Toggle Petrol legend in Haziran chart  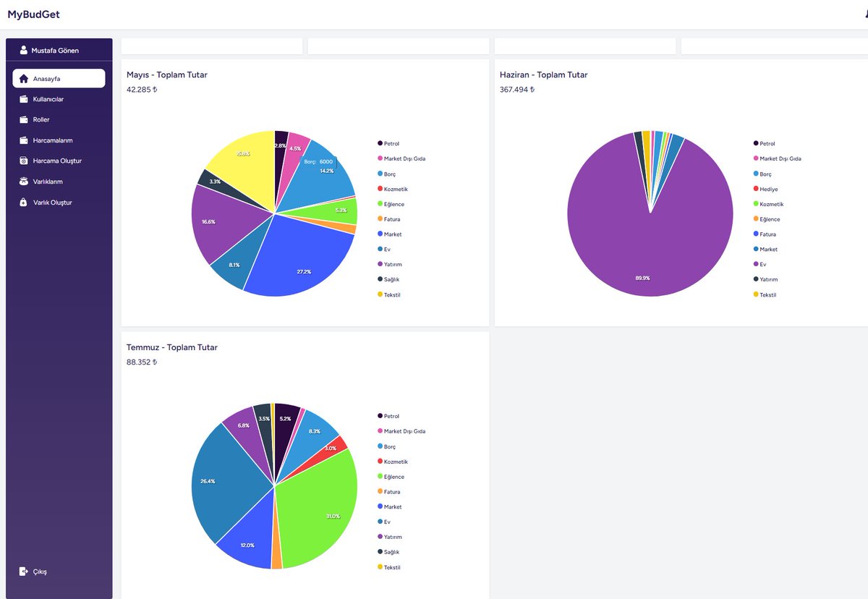tap(765, 144)
